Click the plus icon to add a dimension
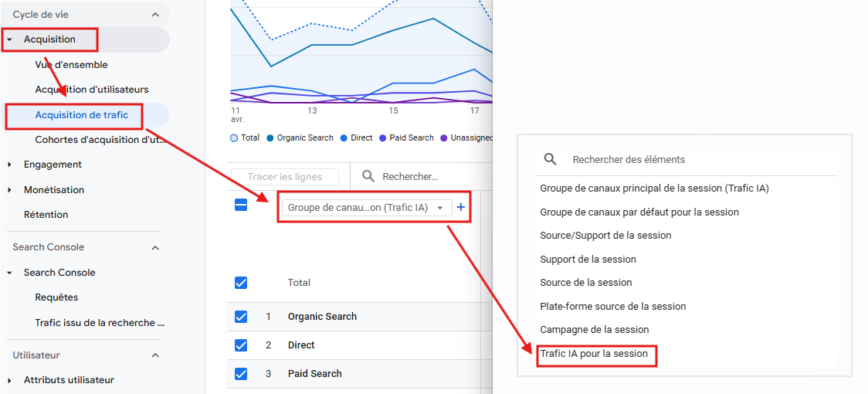This screenshot has height=394, width=868. tap(461, 207)
